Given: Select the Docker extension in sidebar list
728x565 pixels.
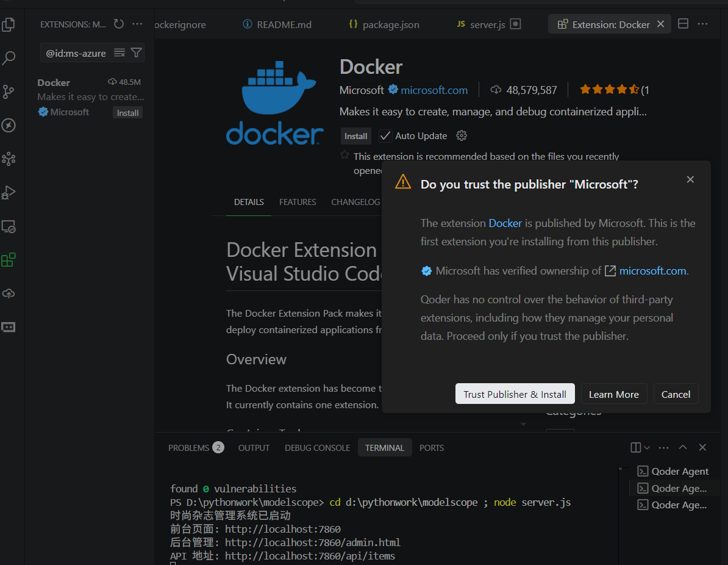Looking at the screenshot, I should (90, 98).
